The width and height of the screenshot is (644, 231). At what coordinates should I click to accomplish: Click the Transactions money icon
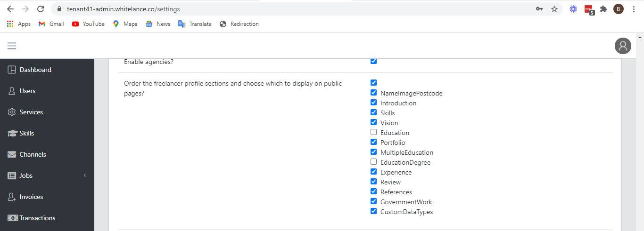point(12,218)
